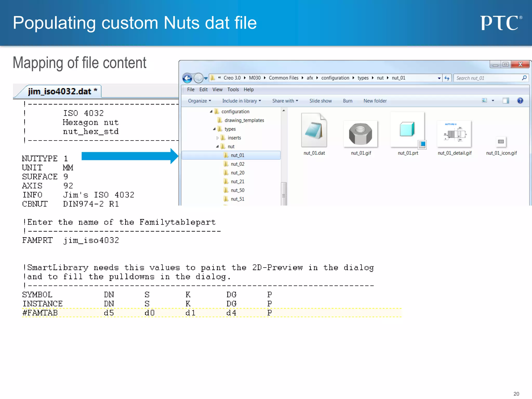Open the Tools menu
Screen dimensions: 532x399
point(233,90)
